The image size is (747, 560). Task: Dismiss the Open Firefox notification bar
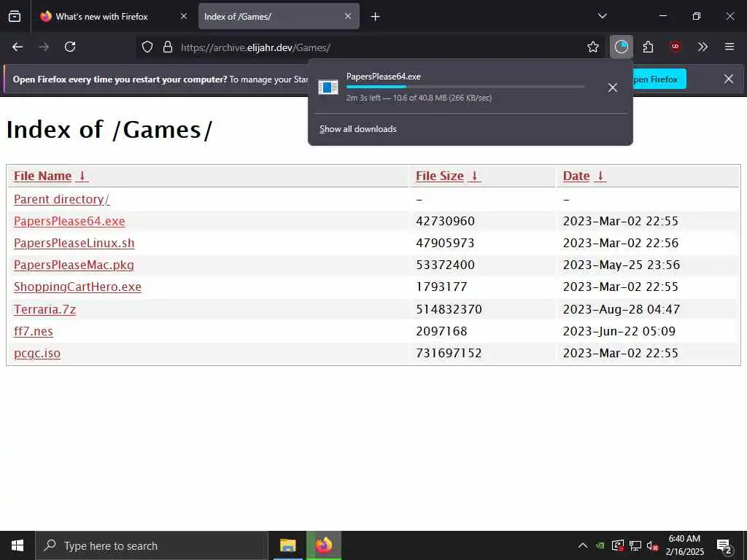click(x=729, y=79)
